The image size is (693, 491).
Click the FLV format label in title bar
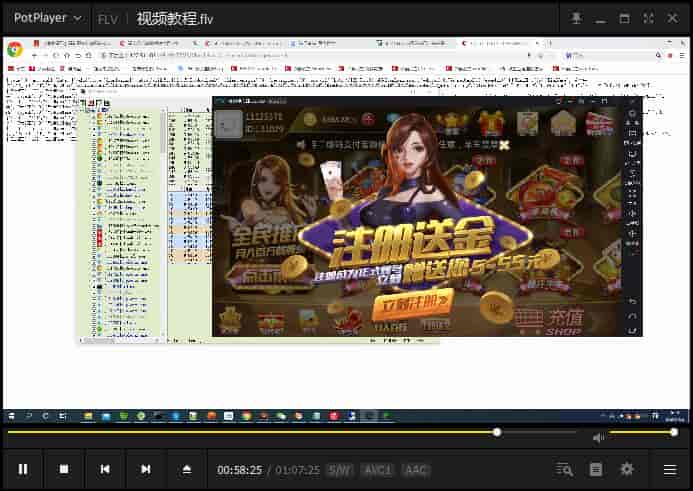tap(108, 18)
